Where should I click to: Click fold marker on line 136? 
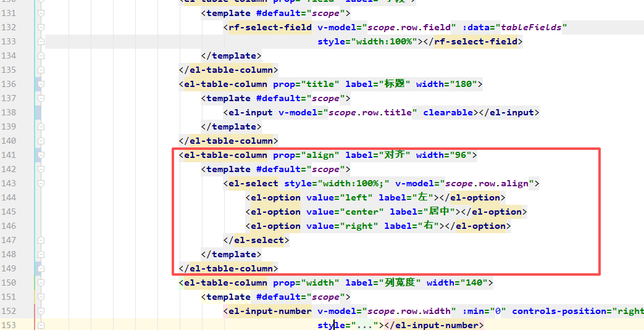41,84
